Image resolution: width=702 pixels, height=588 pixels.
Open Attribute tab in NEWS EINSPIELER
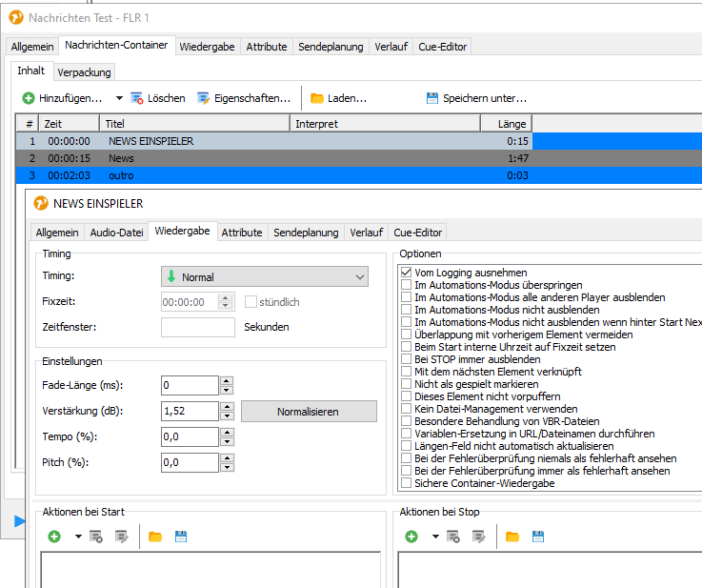[x=242, y=233]
